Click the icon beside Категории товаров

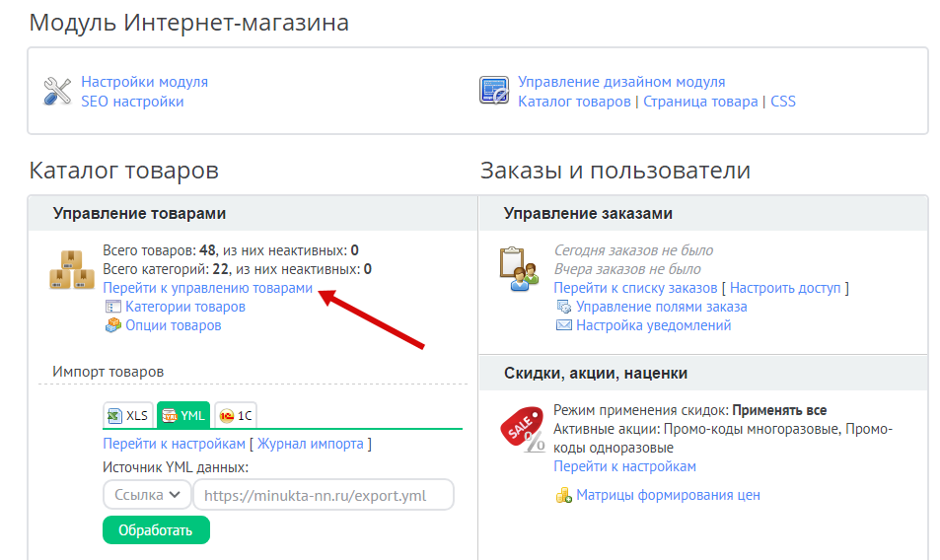(112, 307)
